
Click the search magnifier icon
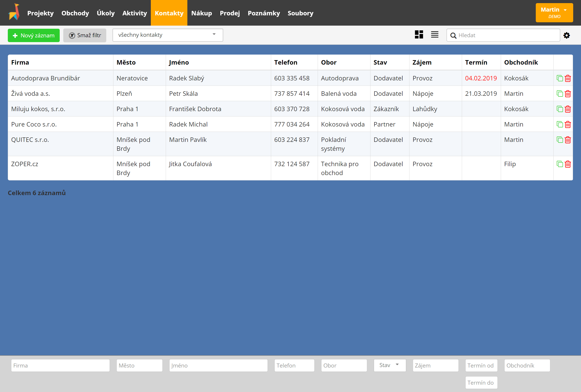tap(453, 35)
